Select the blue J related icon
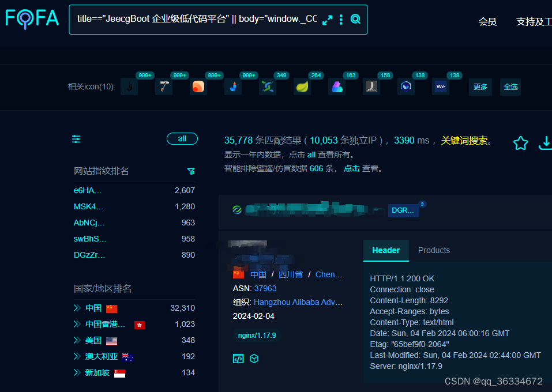 [233, 86]
